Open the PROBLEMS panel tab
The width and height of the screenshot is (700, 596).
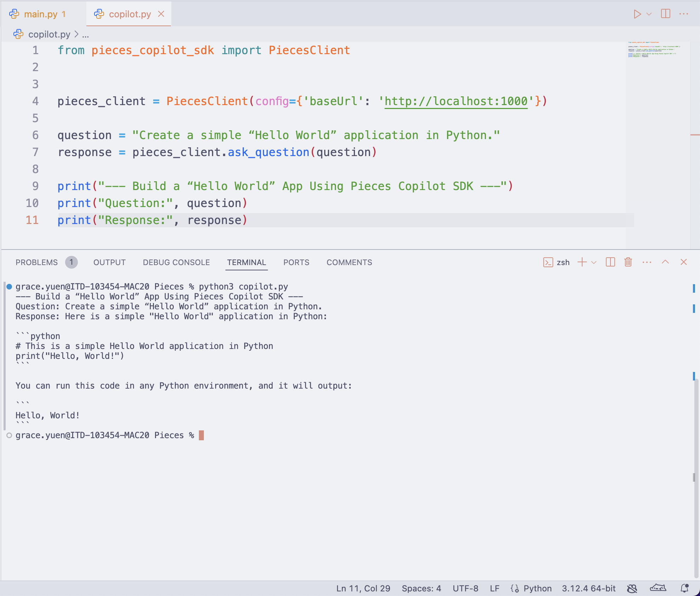pyautogui.click(x=37, y=262)
